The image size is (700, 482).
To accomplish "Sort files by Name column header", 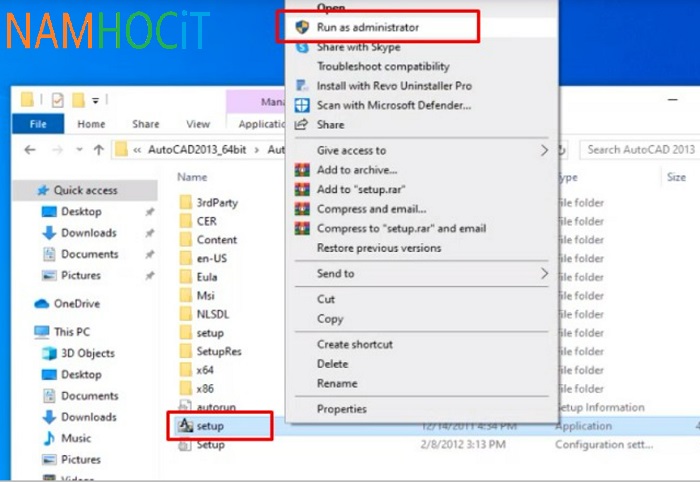I will pos(192,177).
